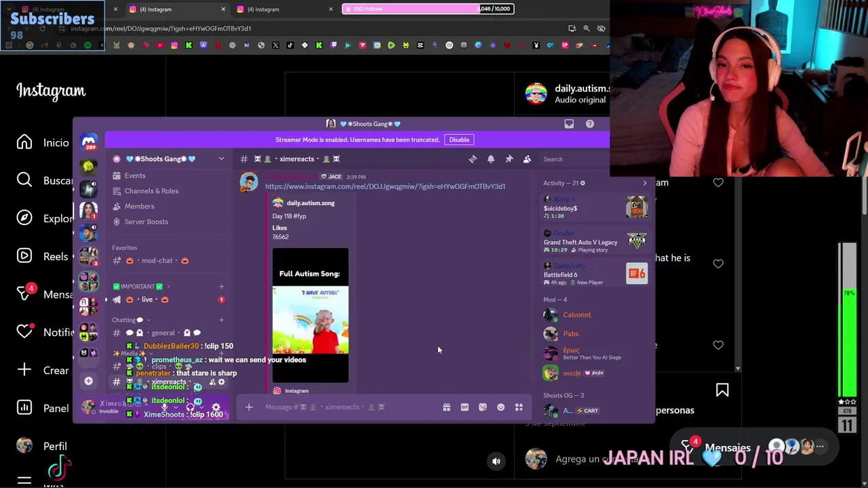This screenshot has height=488, width=868.
Task: Open Discord help question mark icon
Action: [x=590, y=124]
